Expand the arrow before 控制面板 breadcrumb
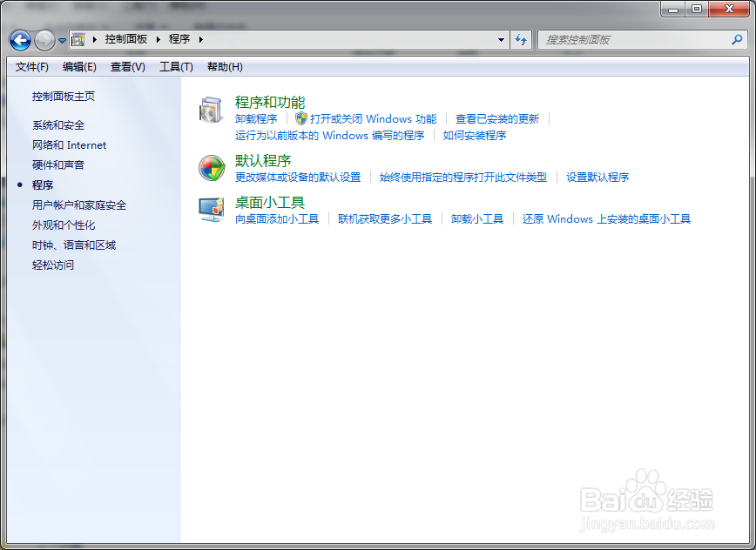 [x=94, y=39]
